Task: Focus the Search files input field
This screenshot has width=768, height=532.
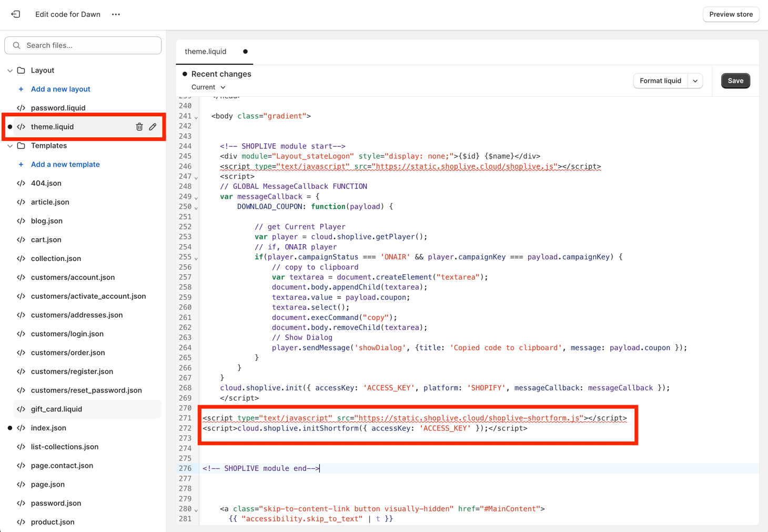Action: 83,45
